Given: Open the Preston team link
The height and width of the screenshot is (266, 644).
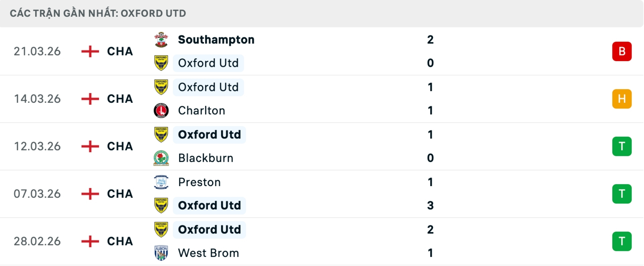Looking at the screenshot, I should pos(199,182).
